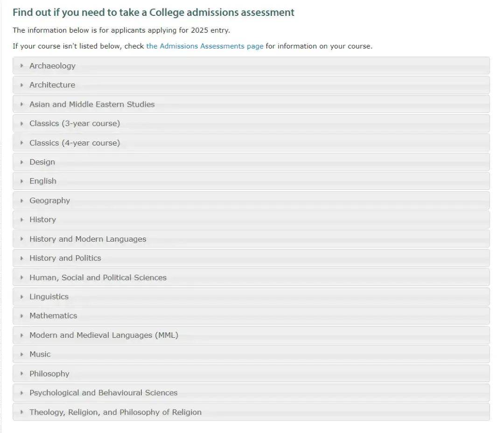Expand the Architecture section
The width and height of the screenshot is (504, 433).
52,85
